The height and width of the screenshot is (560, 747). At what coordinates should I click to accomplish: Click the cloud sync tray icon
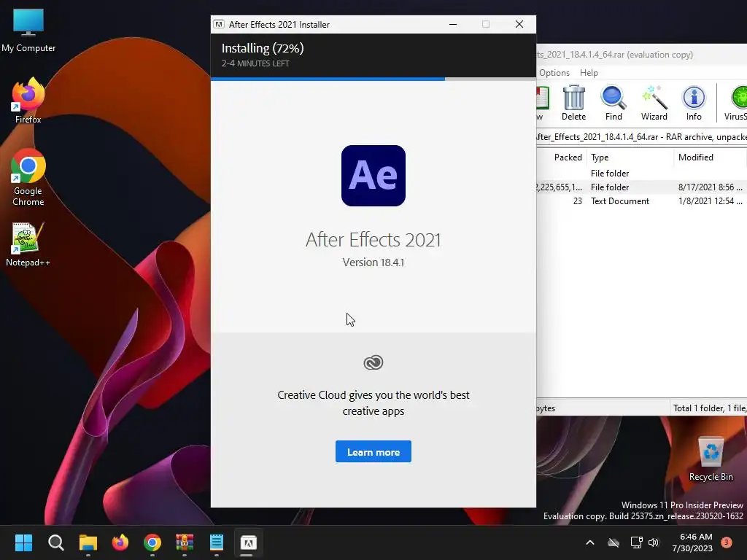[614, 542]
